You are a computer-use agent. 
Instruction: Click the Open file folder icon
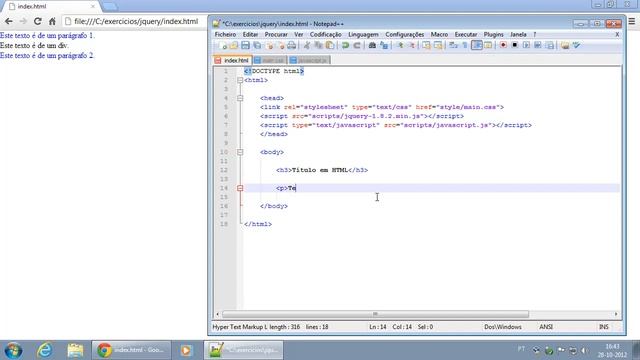[234, 45]
